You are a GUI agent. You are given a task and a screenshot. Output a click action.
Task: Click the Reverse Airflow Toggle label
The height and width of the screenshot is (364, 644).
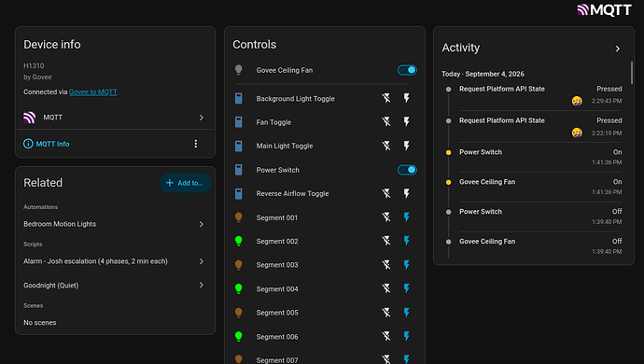292,193
